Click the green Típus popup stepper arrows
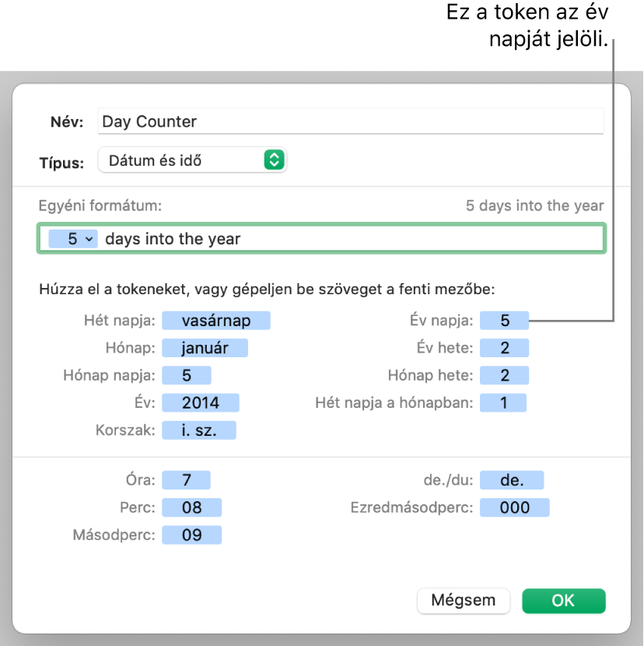This screenshot has width=644, height=646. pyautogui.click(x=275, y=160)
